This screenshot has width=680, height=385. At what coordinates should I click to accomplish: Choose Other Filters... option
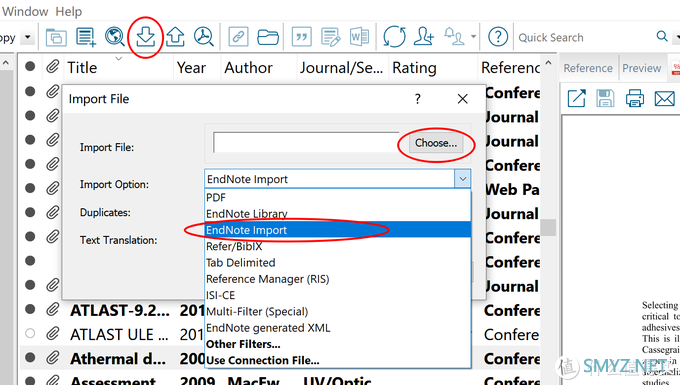(x=338, y=344)
